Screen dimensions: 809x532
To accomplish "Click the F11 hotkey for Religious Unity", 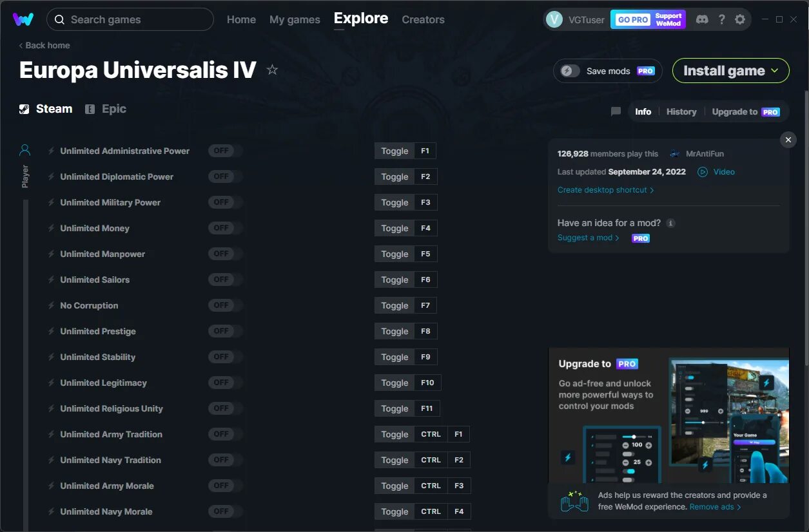I will point(427,408).
